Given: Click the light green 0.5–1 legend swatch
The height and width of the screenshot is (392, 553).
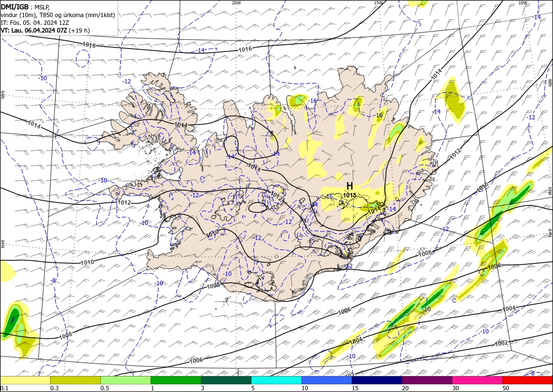Looking at the screenshot, I should (x=126, y=380).
